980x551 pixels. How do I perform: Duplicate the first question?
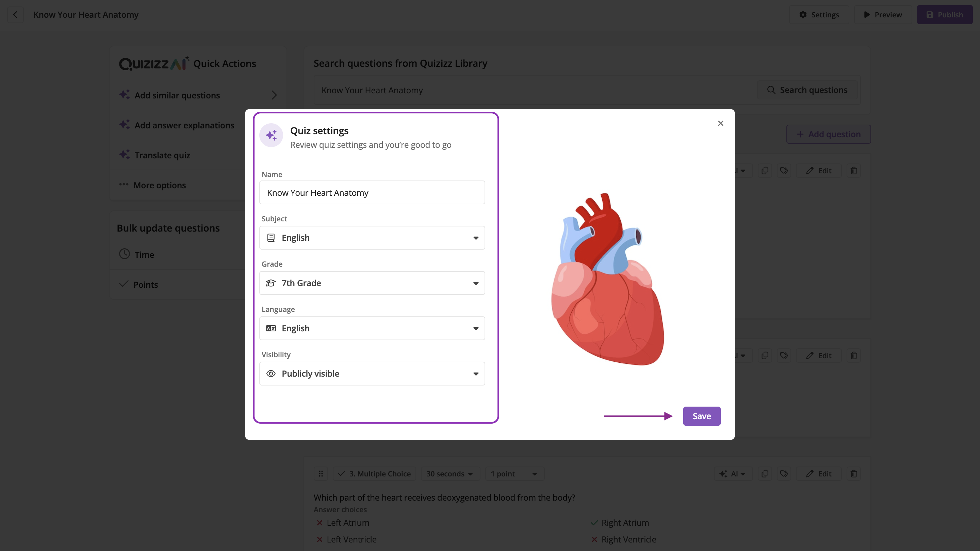765,171
